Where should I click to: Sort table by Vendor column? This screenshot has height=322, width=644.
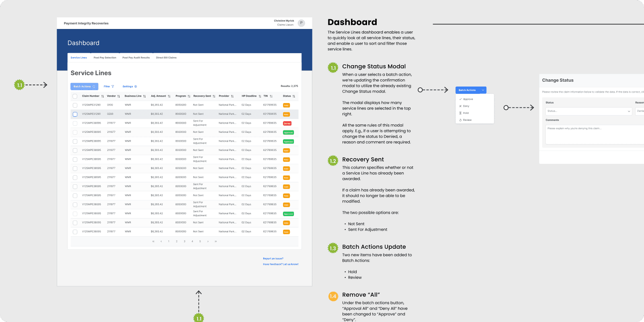(x=119, y=96)
